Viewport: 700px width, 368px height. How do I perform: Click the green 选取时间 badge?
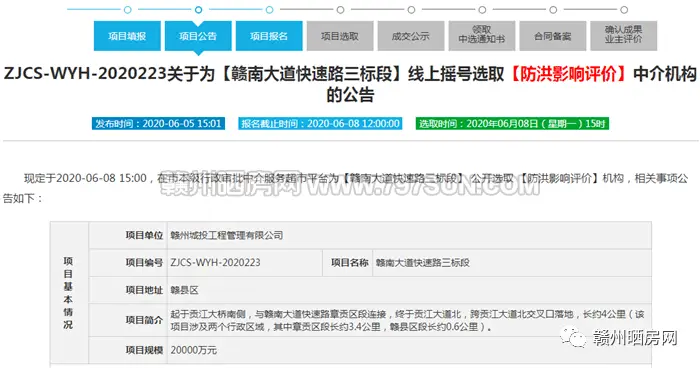point(512,124)
